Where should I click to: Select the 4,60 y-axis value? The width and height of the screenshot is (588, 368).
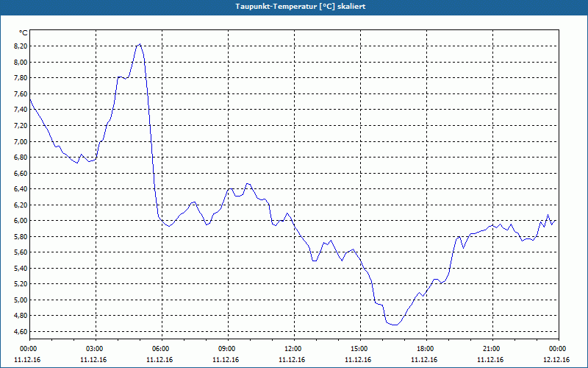tap(21, 332)
